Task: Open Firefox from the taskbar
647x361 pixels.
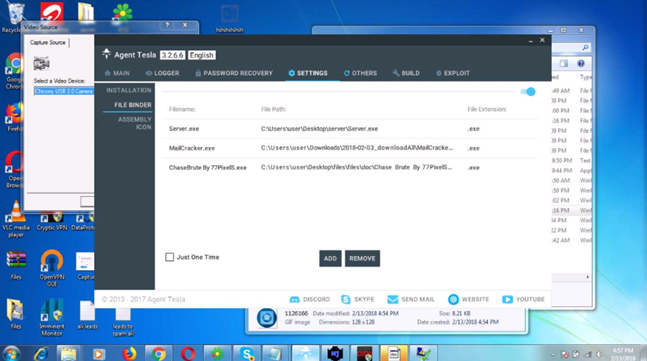Action: 129,354
